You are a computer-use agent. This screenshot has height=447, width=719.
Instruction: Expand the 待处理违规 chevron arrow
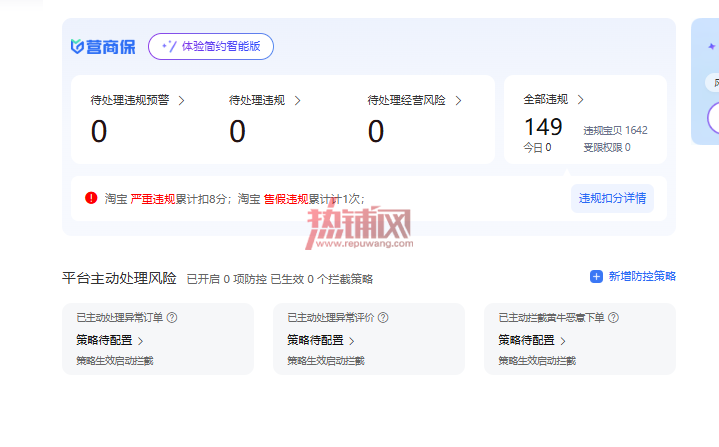click(x=298, y=100)
